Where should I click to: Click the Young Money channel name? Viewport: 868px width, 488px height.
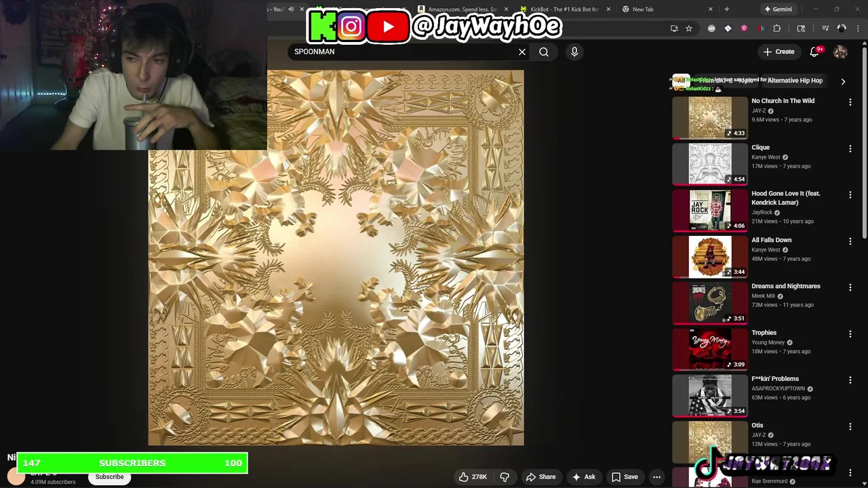point(768,342)
